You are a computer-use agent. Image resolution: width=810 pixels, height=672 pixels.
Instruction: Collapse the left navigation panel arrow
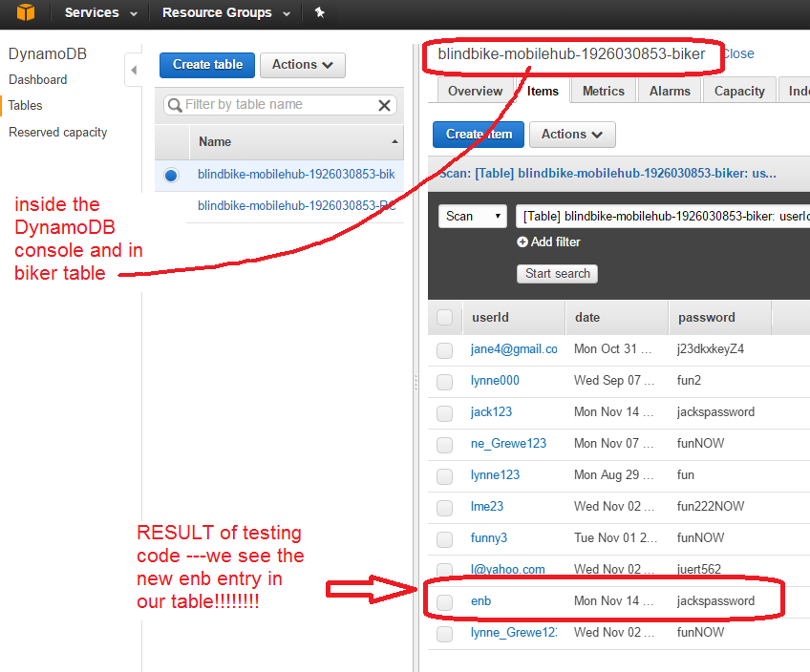[133, 70]
